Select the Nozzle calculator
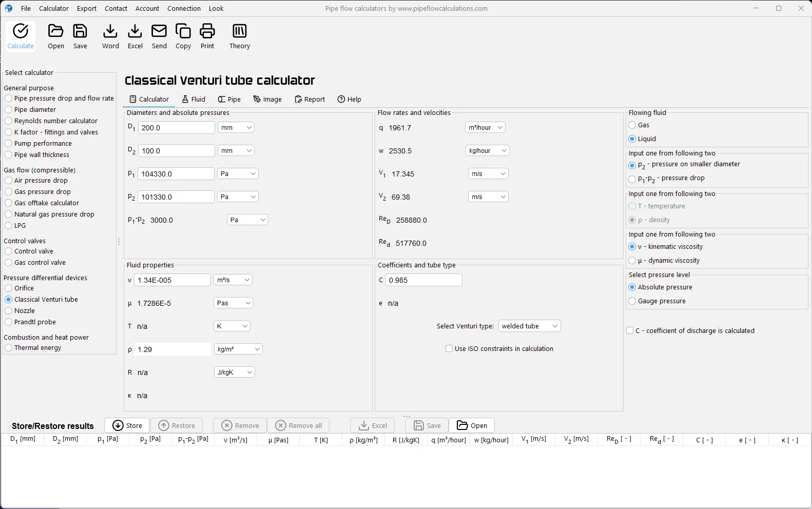 [20, 311]
